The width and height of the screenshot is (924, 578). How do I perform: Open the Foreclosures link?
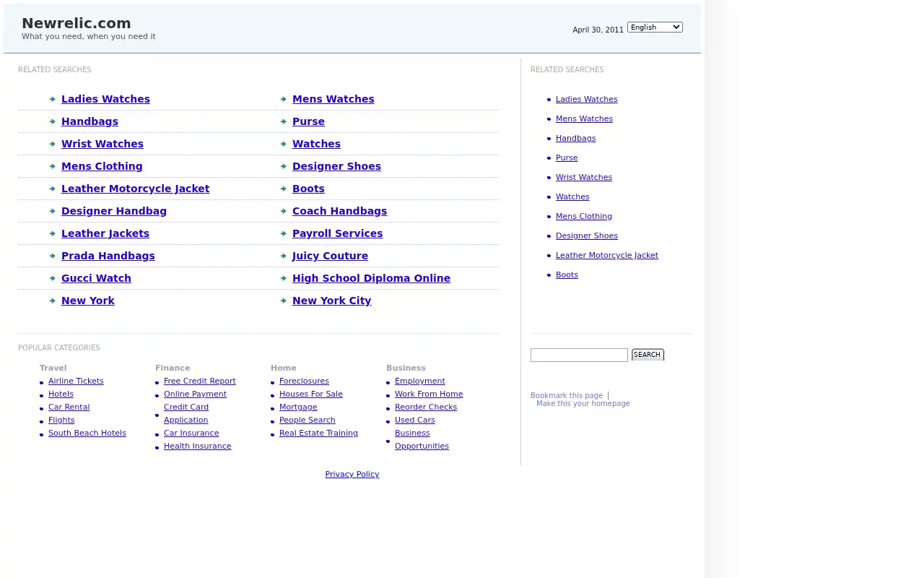click(304, 381)
